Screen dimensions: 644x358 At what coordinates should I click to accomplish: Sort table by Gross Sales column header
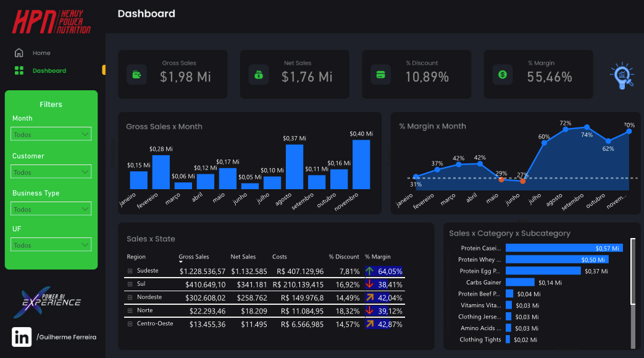(193, 257)
